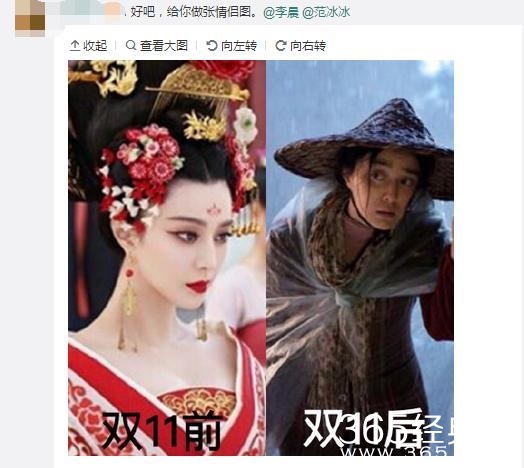Click the 双11后 caption on image

(x=364, y=429)
